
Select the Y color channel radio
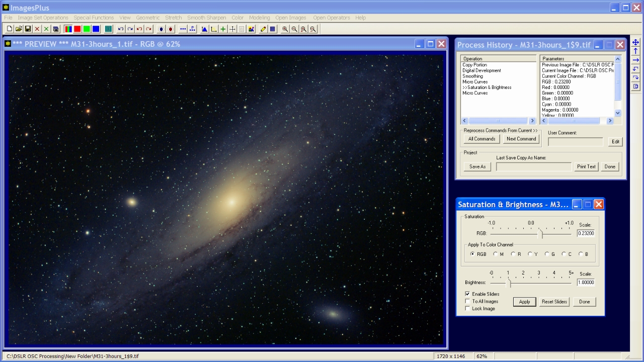click(x=530, y=254)
